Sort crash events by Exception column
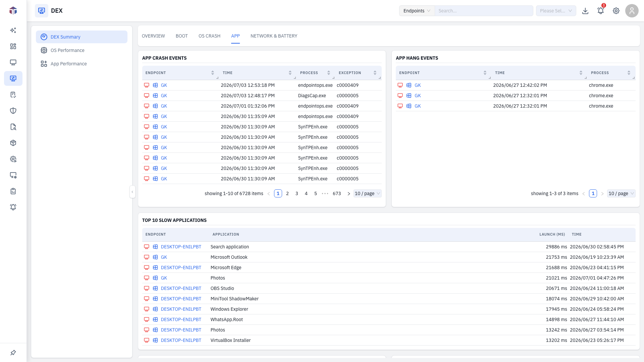This screenshot has height=362, width=644. coord(375,73)
